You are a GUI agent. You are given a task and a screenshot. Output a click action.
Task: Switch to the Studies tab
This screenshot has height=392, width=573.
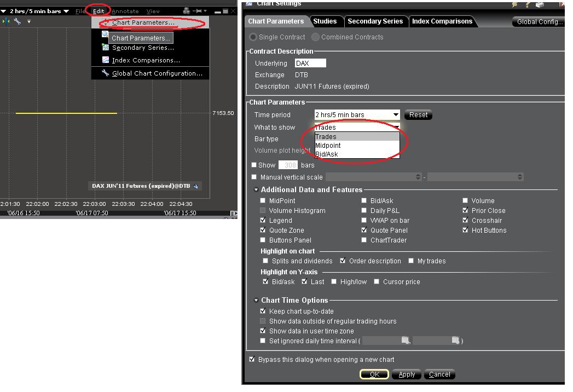(x=325, y=21)
